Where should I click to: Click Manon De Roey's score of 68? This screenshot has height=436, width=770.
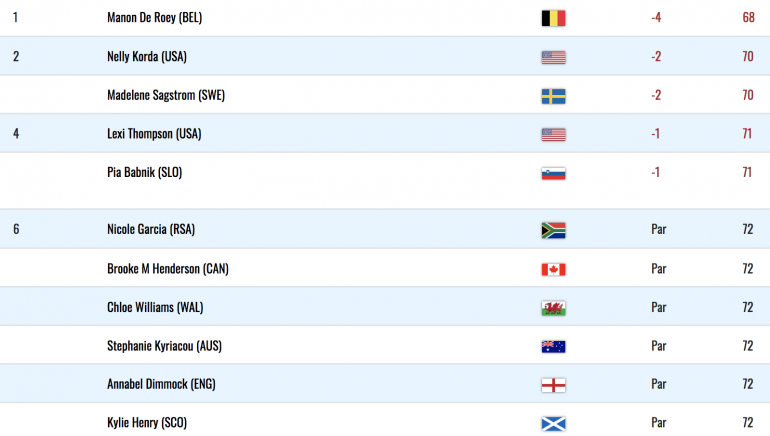[x=748, y=18]
